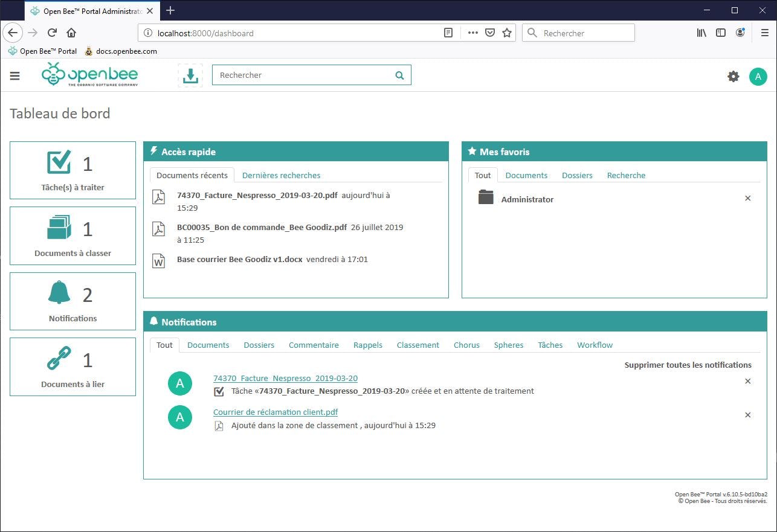The width and height of the screenshot is (777, 532).
Task: Open portal settings via the gear icon
Action: pyautogui.click(x=733, y=76)
